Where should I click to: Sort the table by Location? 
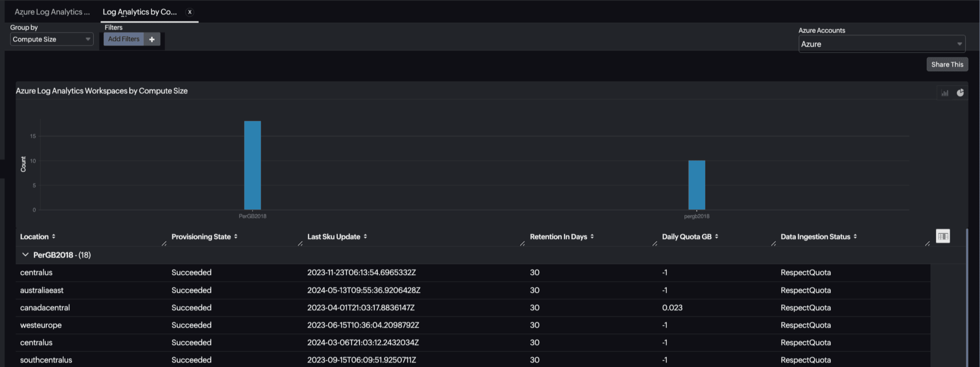(x=54, y=236)
